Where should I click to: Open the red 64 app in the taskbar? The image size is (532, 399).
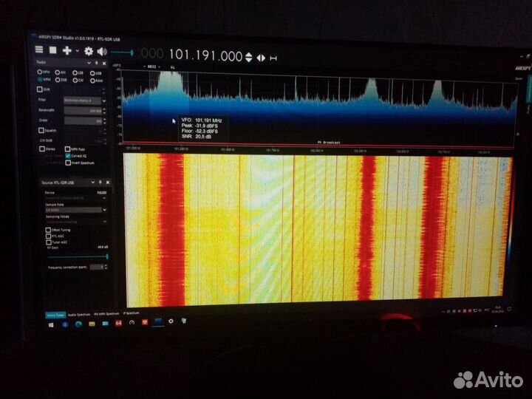coord(118,323)
